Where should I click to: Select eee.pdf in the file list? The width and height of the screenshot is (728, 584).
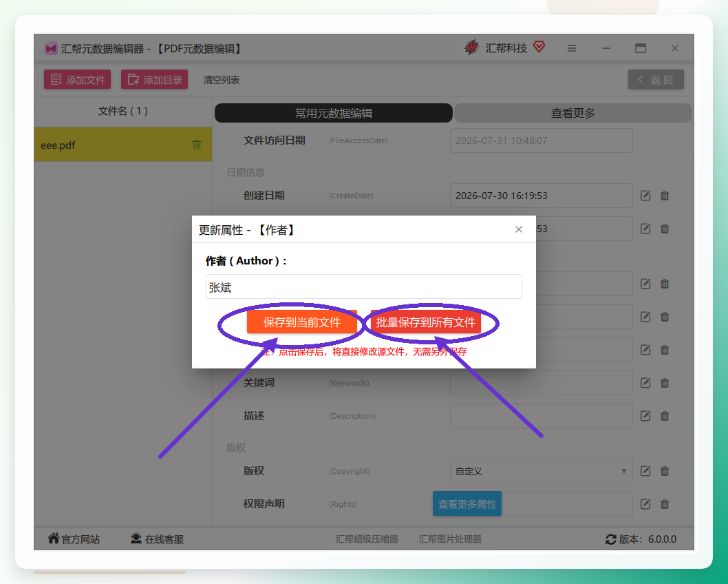[x=123, y=145]
